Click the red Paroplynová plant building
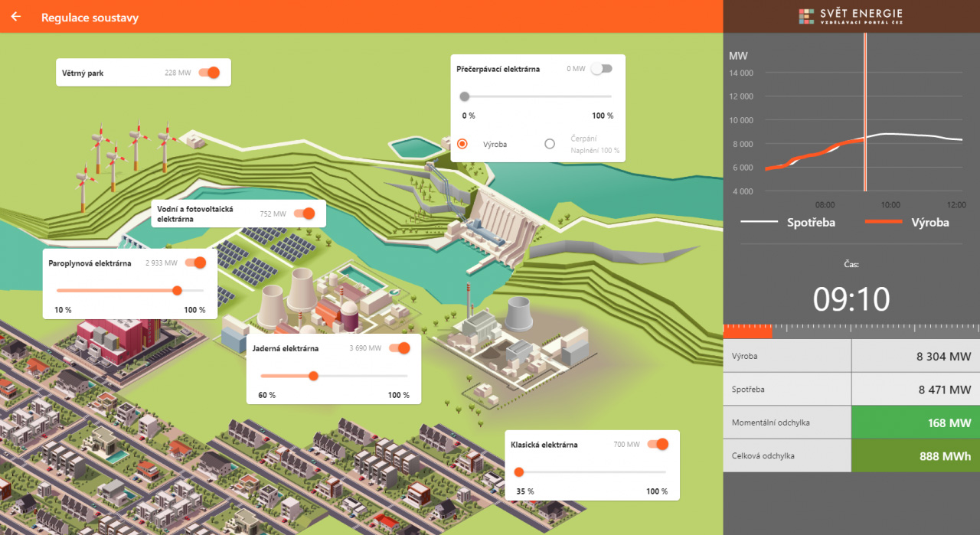This screenshot has height=535, width=980. pyautogui.click(x=116, y=337)
